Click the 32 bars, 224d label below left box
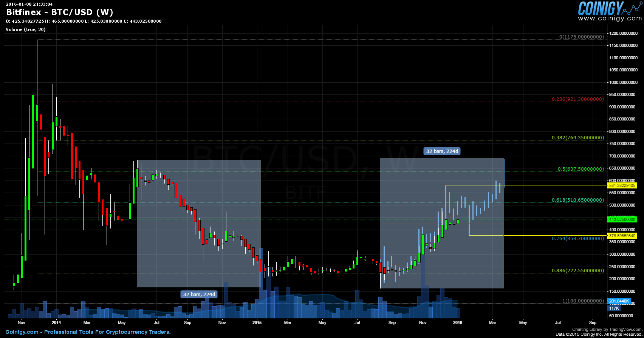Image resolution: width=644 pixels, height=338 pixels. pos(199,295)
